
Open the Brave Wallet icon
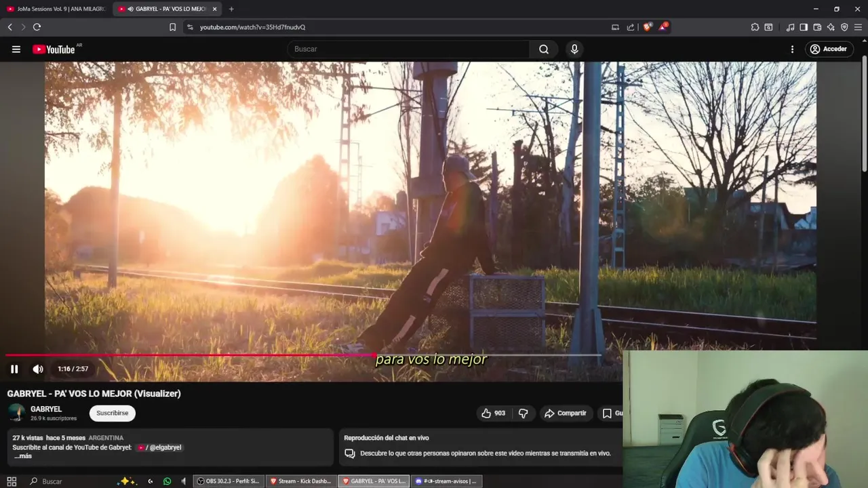point(817,27)
